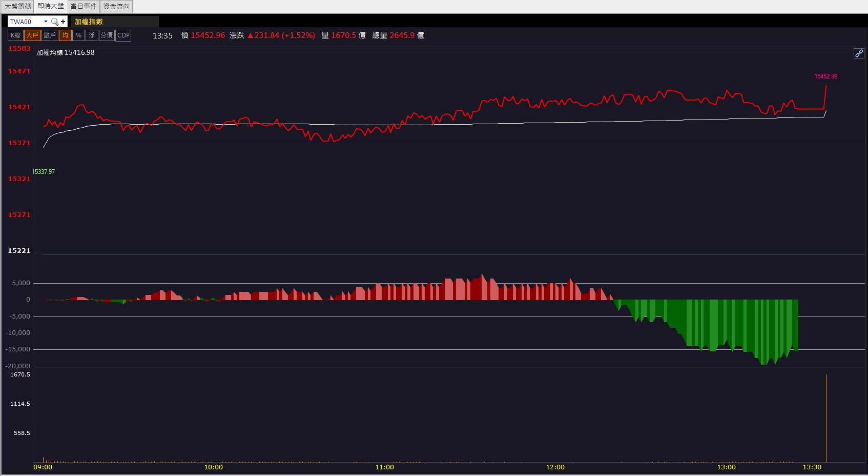This screenshot has width=868, height=476.
Task: Click the tall orange volume bar at 13:30
Action: pos(826,418)
